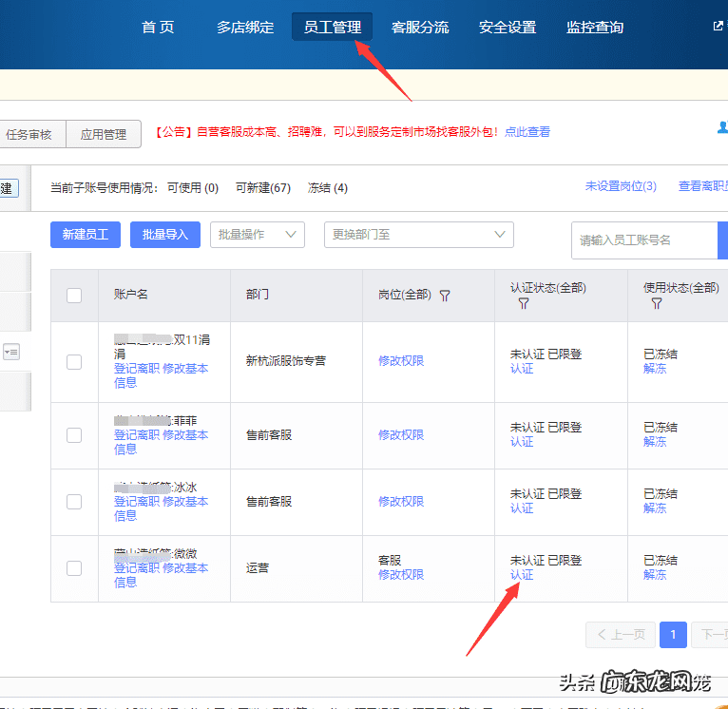The image size is (728, 709).
Task: Open 修改权限 for the 菲菲 row
Action: click(401, 435)
